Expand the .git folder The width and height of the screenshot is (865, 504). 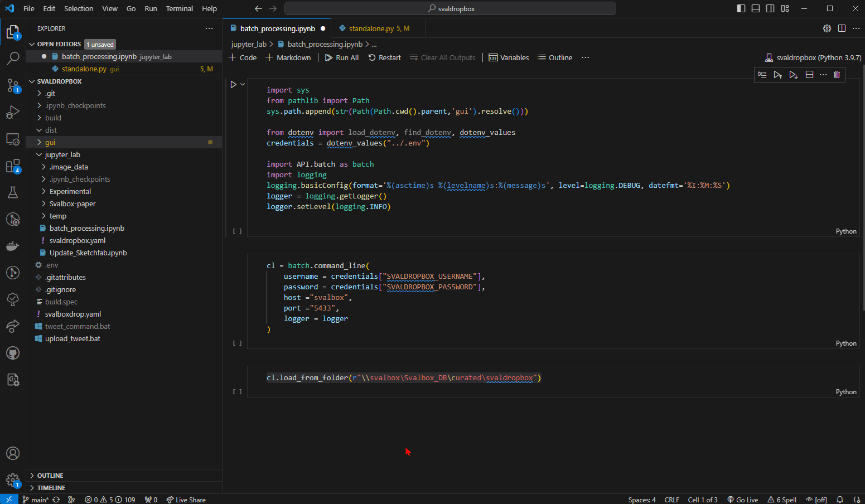point(124,94)
